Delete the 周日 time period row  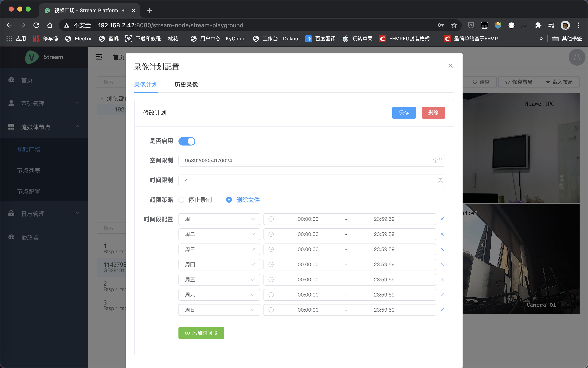(x=442, y=310)
